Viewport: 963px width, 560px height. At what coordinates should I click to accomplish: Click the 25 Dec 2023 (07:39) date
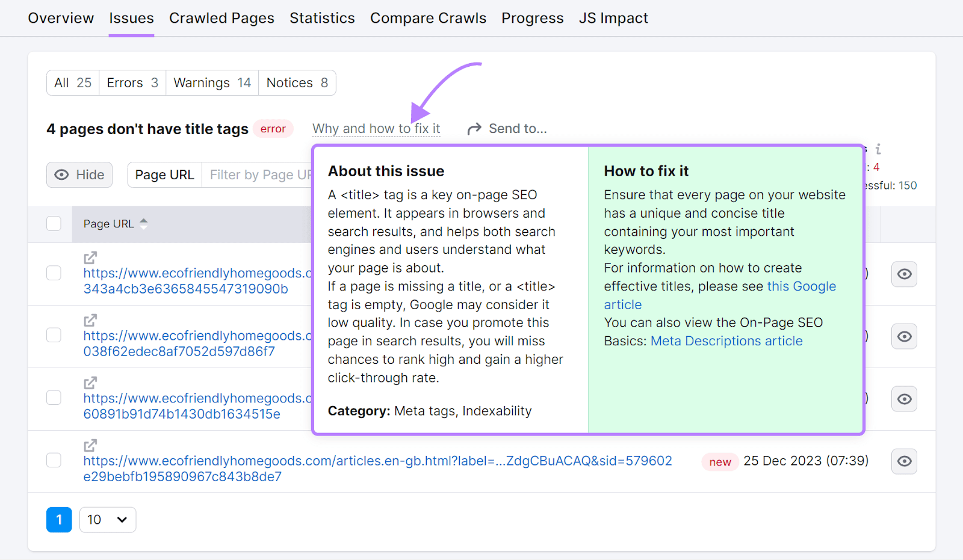[x=806, y=461]
